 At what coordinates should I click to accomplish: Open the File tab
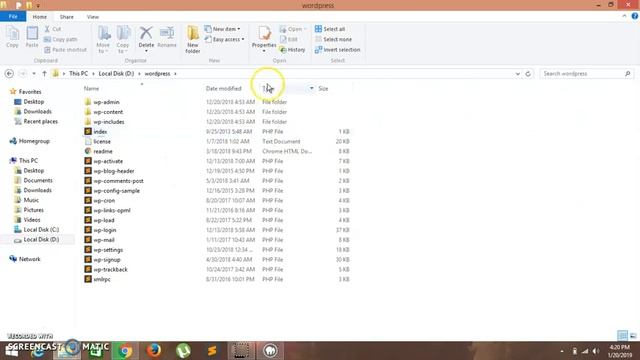[x=13, y=17]
